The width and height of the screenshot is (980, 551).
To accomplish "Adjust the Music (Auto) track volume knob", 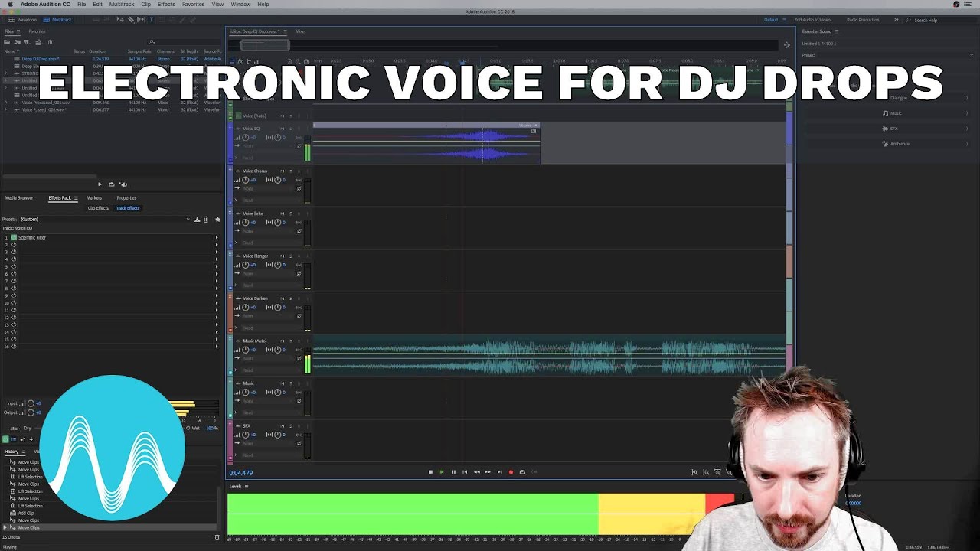I will pos(246,350).
